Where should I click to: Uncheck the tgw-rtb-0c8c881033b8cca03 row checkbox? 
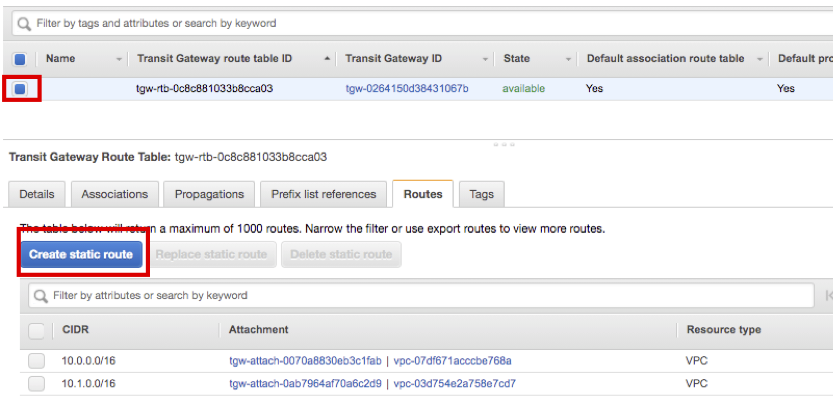(x=22, y=88)
